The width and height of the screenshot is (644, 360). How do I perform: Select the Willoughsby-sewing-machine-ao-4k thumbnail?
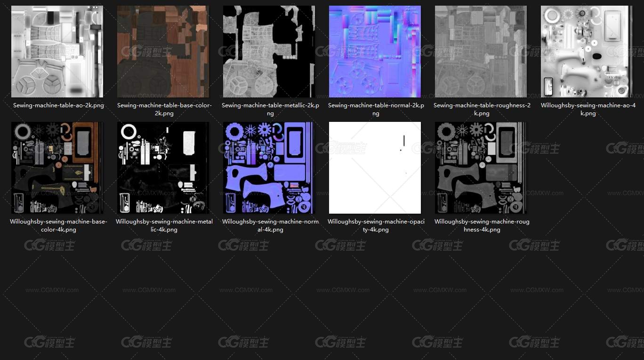point(587,52)
